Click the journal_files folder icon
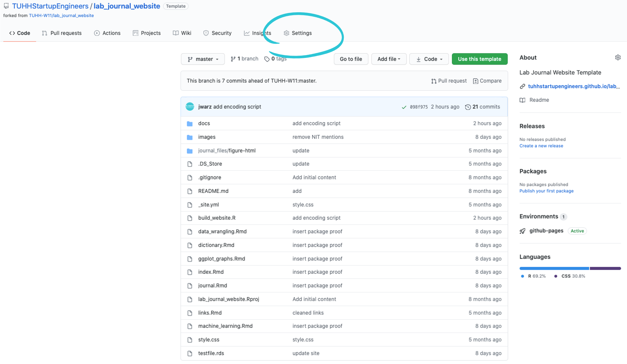The width and height of the screenshot is (627, 364). pyautogui.click(x=190, y=151)
